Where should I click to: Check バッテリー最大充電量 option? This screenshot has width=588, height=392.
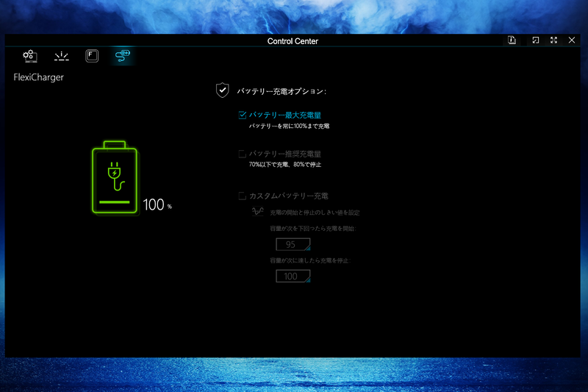pyautogui.click(x=243, y=115)
